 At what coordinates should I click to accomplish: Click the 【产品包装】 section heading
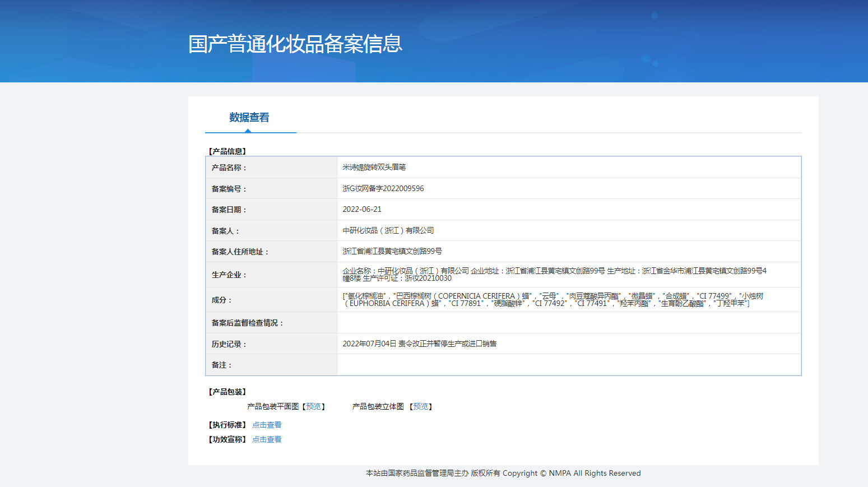point(227,392)
